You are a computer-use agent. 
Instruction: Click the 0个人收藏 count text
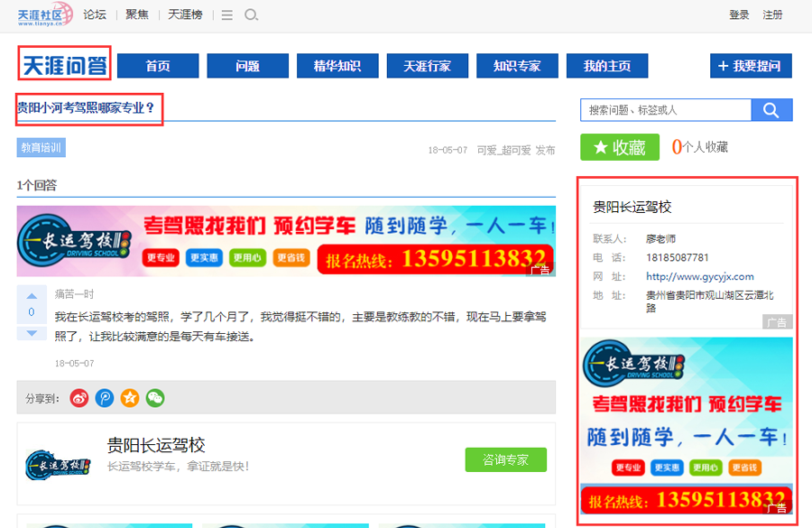point(699,147)
